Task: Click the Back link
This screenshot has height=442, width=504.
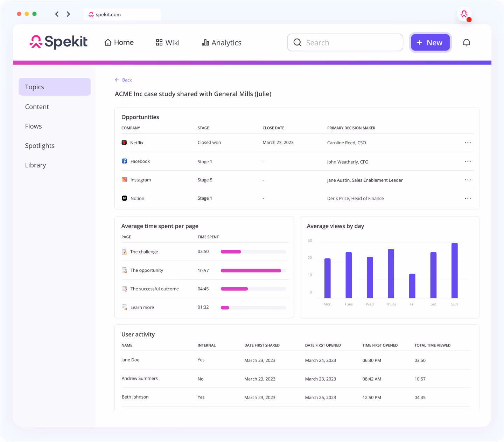Action: click(123, 80)
